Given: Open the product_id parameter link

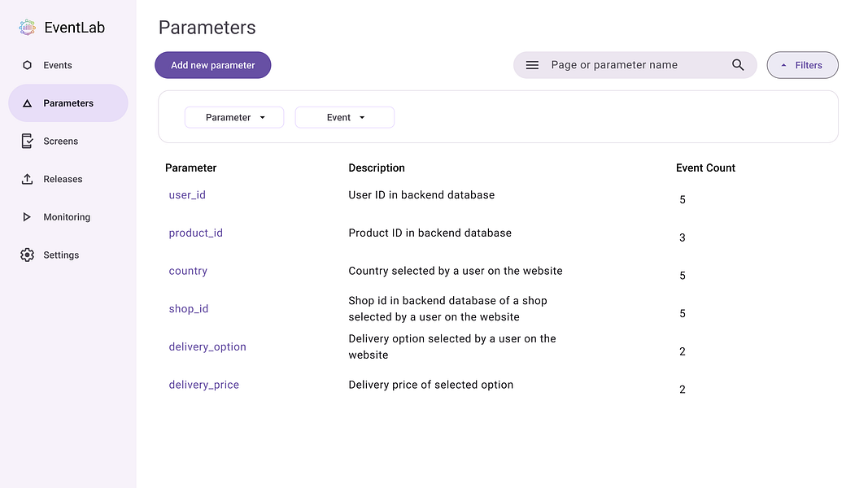Looking at the screenshot, I should point(195,233).
